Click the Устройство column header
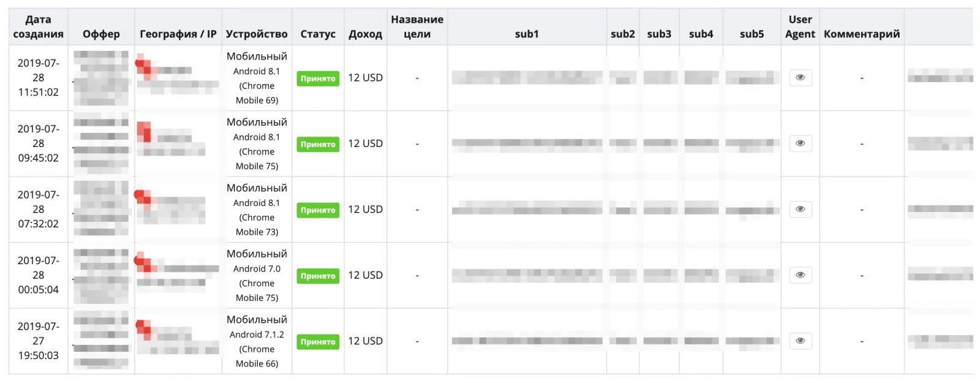This screenshot has height=383, width=980. coord(257,34)
